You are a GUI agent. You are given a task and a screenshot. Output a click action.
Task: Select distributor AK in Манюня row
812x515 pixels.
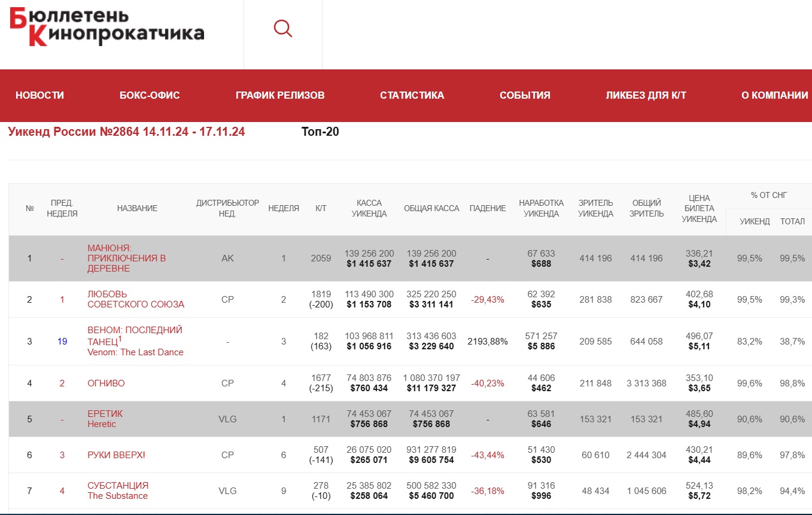coord(227,258)
